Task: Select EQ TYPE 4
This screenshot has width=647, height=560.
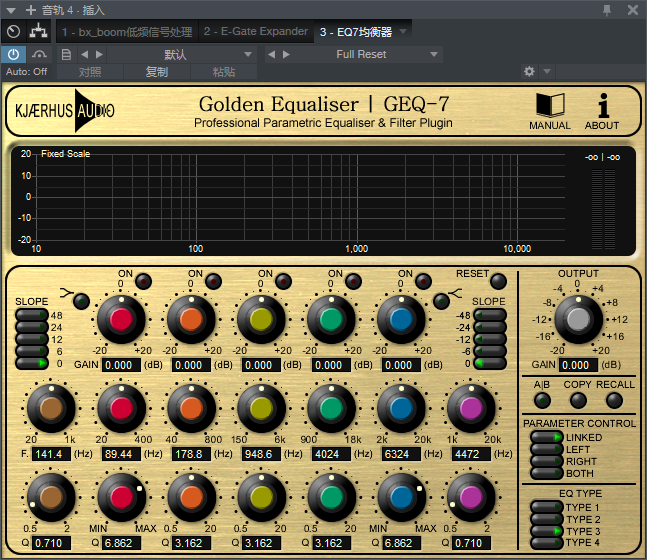Action: 547,542
